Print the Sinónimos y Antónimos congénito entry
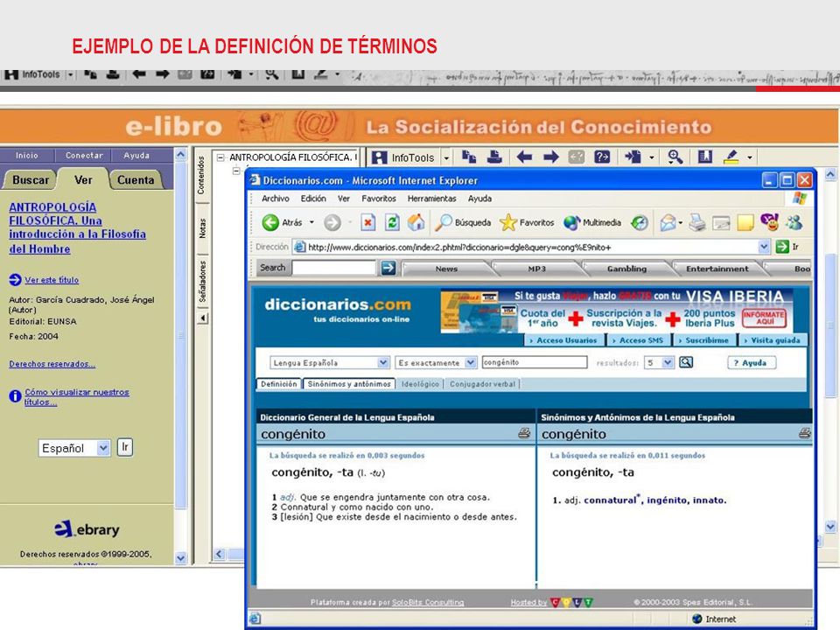Viewport: 840px width, 630px height. point(805,433)
